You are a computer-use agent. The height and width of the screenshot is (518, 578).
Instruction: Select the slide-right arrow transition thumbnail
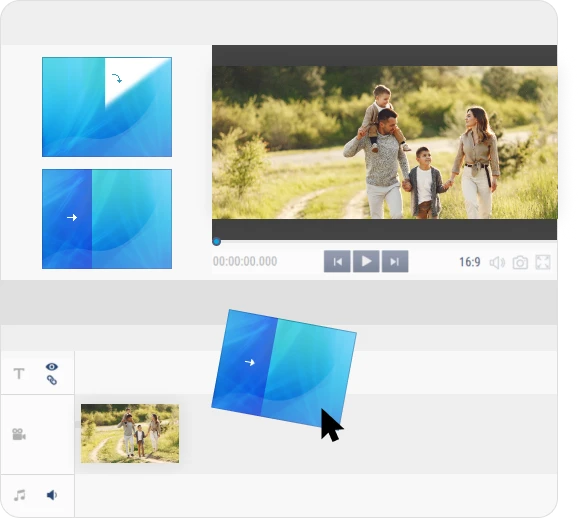[107, 219]
